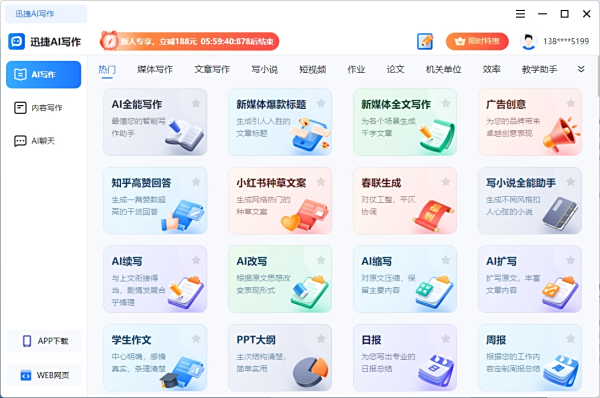Toggle the 日报 card star
This screenshot has height=398, width=600.
pyautogui.click(x=446, y=339)
